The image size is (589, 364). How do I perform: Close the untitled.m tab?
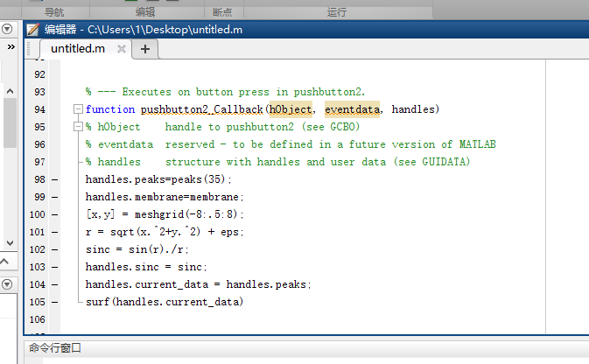(x=122, y=49)
